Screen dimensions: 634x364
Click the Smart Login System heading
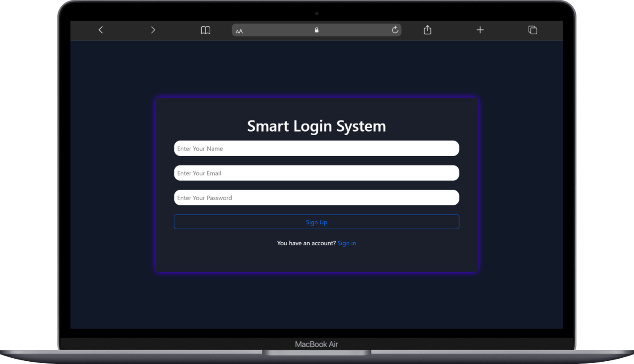[316, 126]
